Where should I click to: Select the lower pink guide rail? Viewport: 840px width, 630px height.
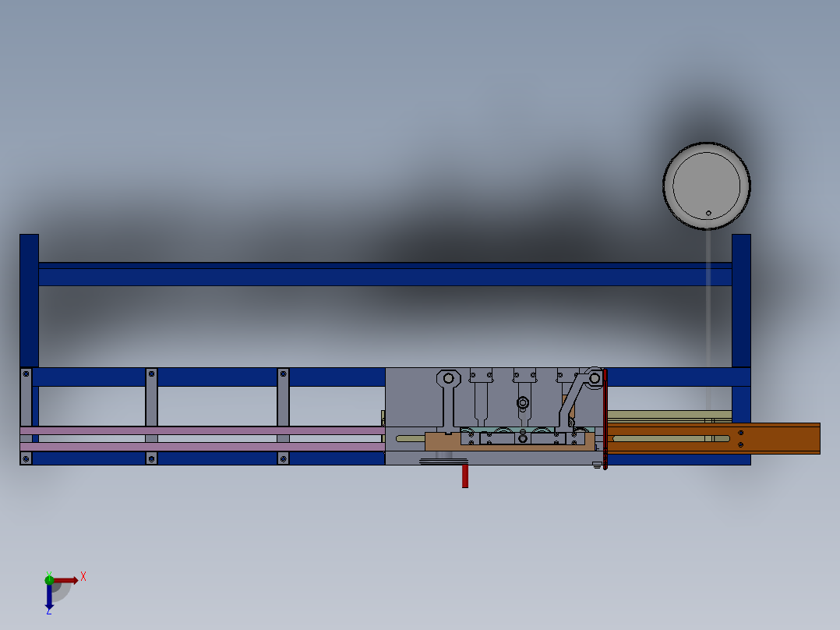[203, 447]
